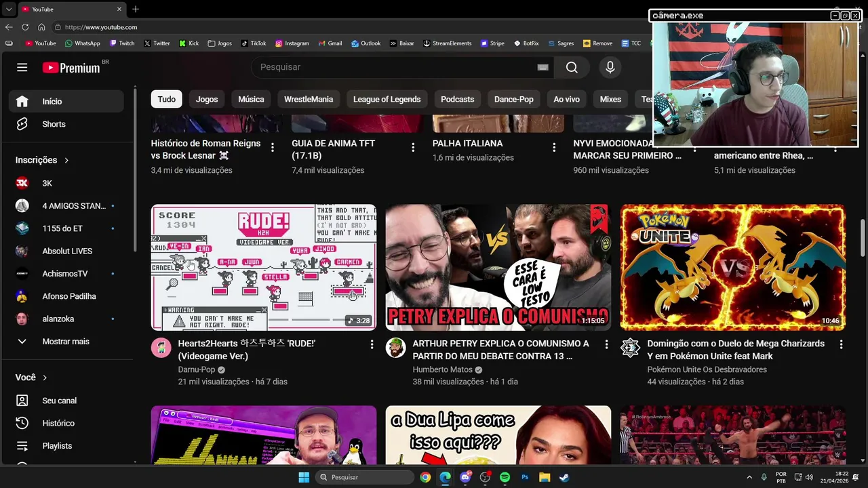The image size is (868, 488).
Task: Select the Música filter chip
Action: pyautogui.click(x=251, y=99)
